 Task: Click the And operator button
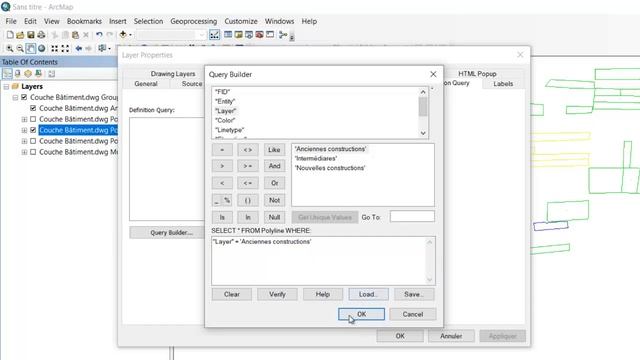tap(274, 166)
